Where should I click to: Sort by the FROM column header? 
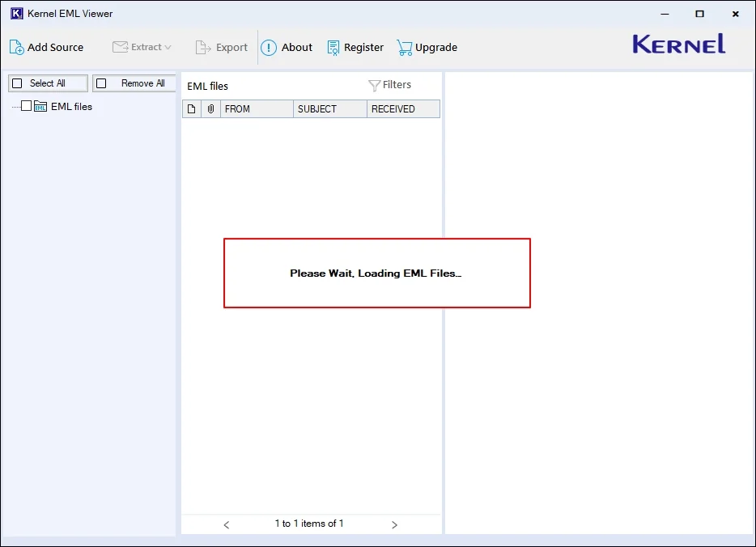tap(257, 109)
